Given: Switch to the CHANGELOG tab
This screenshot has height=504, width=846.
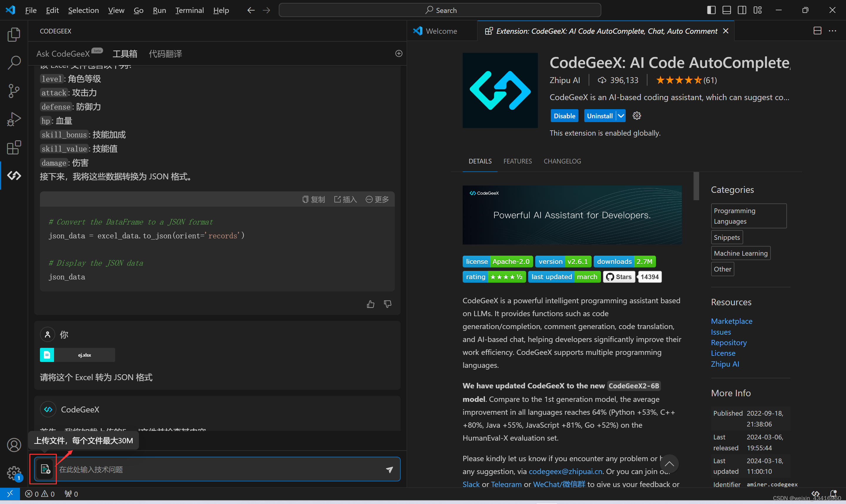Looking at the screenshot, I should 562,161.
